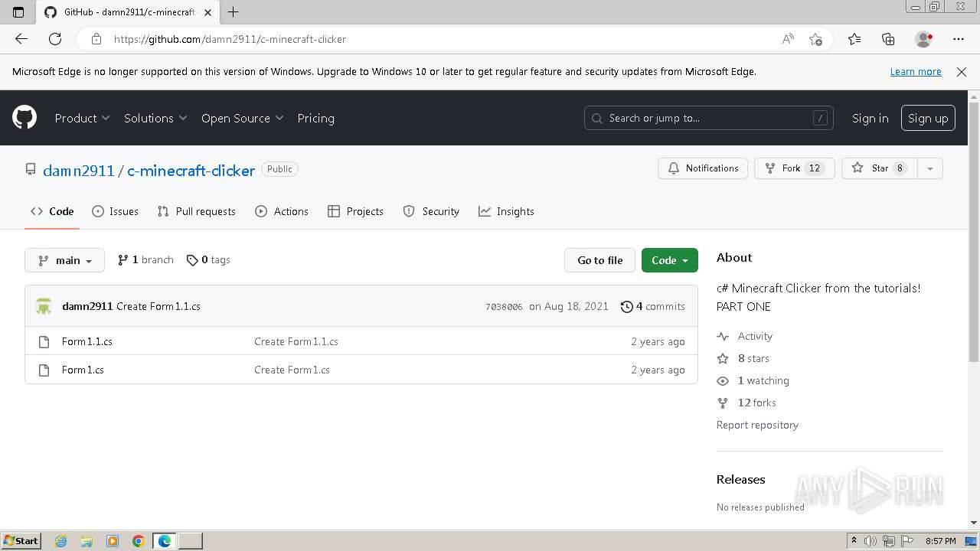980x551 pixels.
Task: Open browser Collections icon
Action: coord(888,39)
